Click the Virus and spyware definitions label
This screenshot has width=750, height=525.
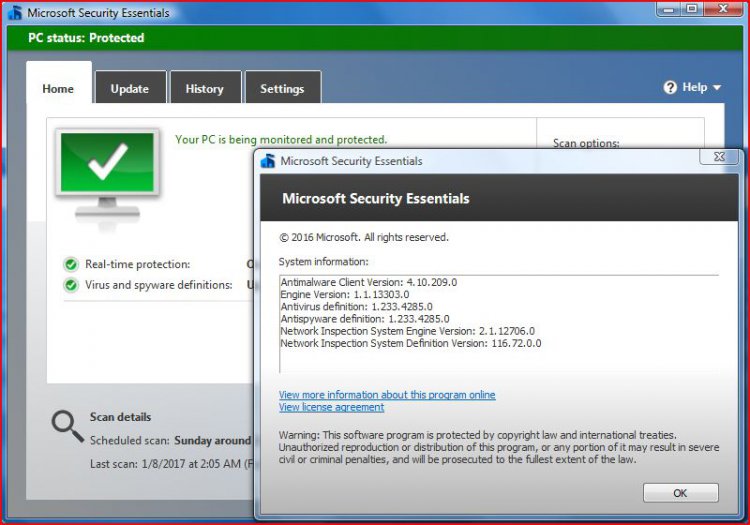coord(158,285)
